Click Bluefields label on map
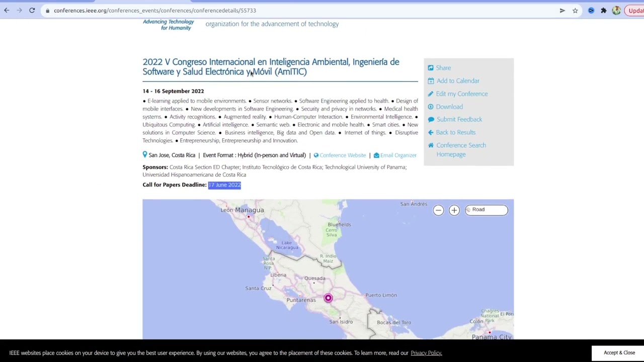This screenshot has width=644, height=362. [339, 224]
